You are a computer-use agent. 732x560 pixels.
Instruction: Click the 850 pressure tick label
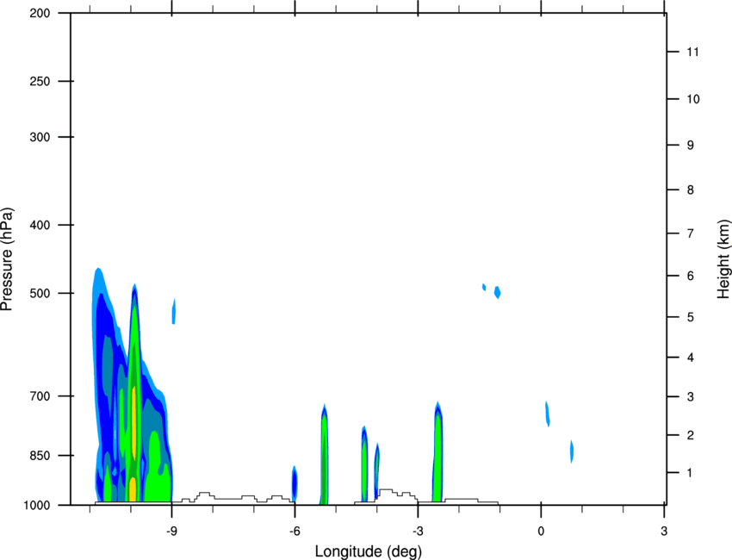40,456
